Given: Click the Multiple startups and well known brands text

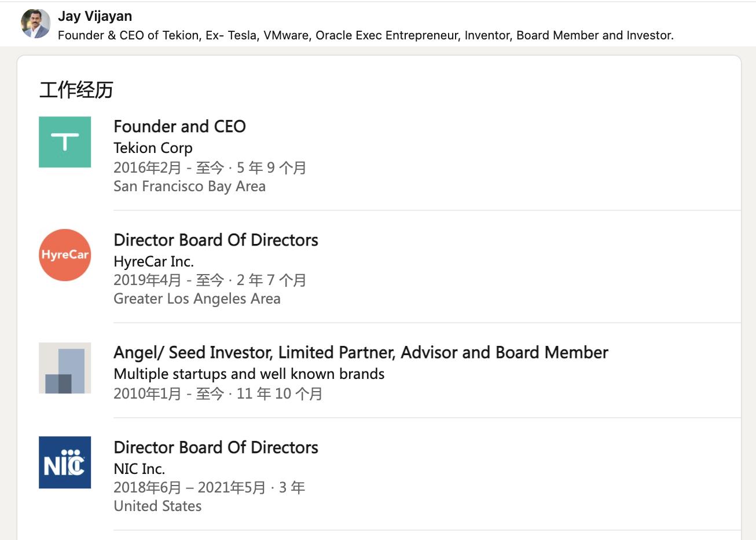Looking at the screenshot, I should click(x=249, y=374).
